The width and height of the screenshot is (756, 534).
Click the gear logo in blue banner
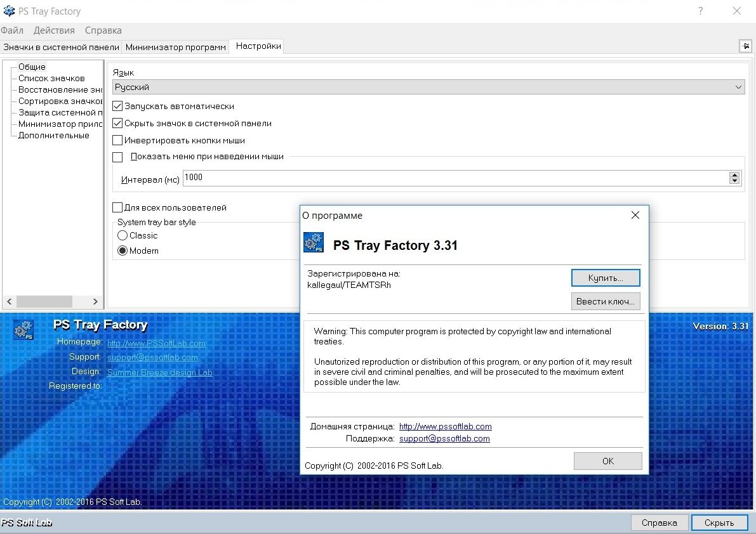coord(23,330)
